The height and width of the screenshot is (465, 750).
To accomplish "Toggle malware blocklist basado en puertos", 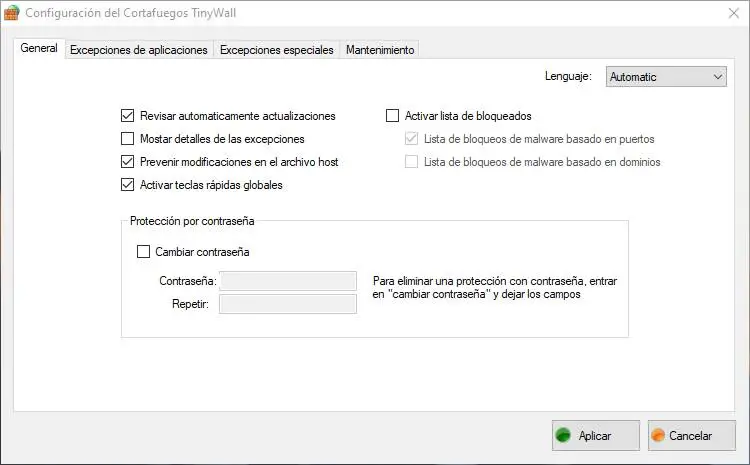I will pyautogui.click(x=412, y=139).
